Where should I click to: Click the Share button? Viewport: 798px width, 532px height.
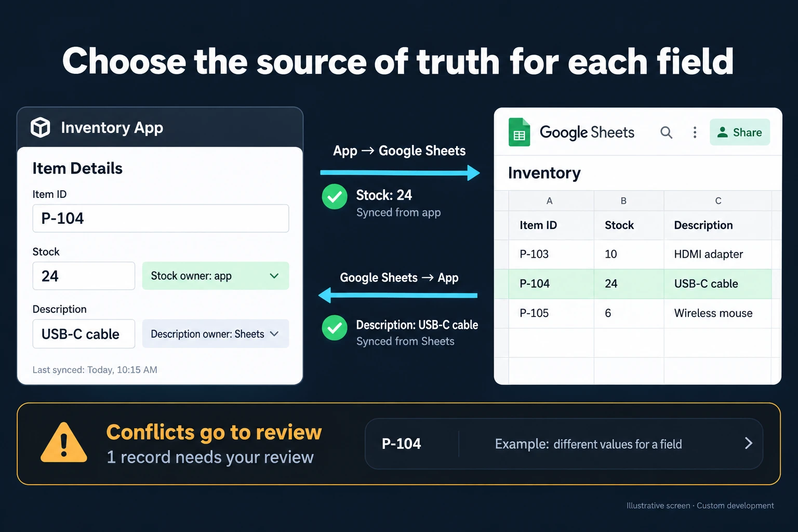[x=740, y=132]
